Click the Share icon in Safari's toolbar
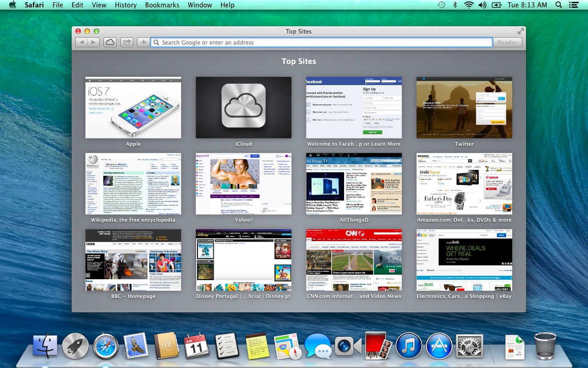This screenshot has height=368, width=588. (x=127, y=42)
